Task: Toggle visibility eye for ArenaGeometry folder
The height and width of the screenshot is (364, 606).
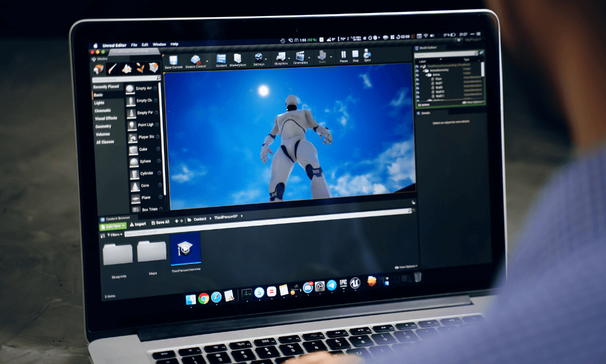Action: click(417, 70)
